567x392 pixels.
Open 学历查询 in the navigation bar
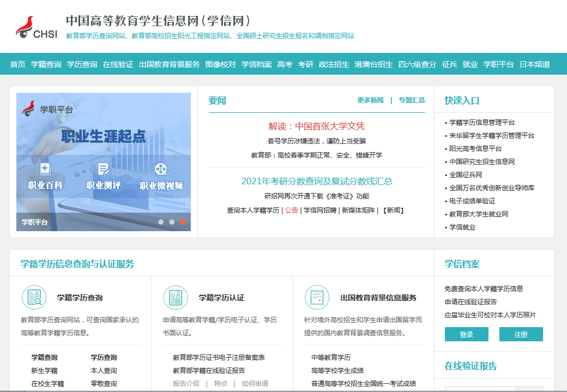pos(82,64)
